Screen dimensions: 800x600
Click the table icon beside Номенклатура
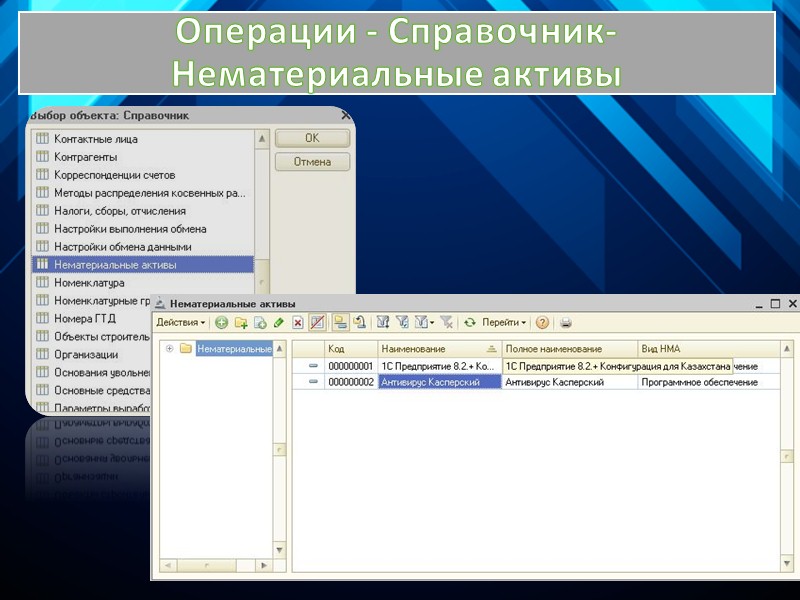pos(42,282)
